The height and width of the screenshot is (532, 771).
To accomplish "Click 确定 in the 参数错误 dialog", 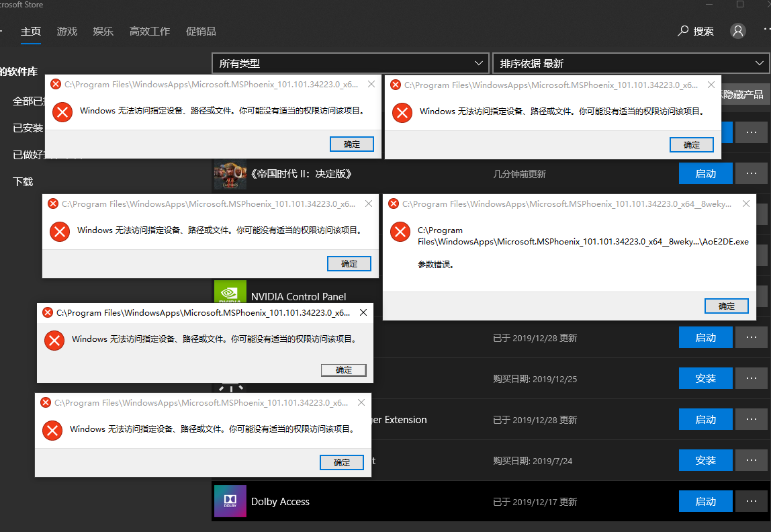I will [x=726, y=306].
